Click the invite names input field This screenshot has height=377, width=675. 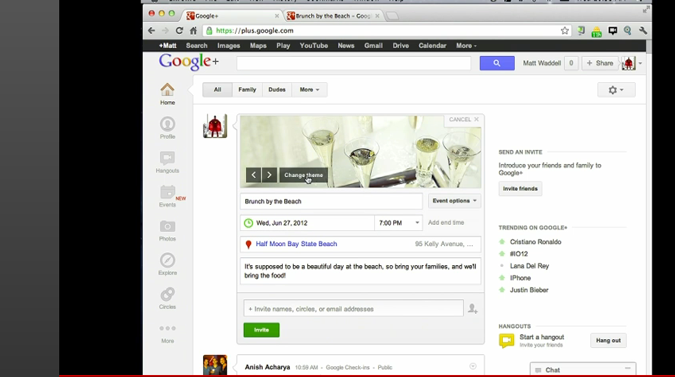pyautogui.click(x=353, y=309)
